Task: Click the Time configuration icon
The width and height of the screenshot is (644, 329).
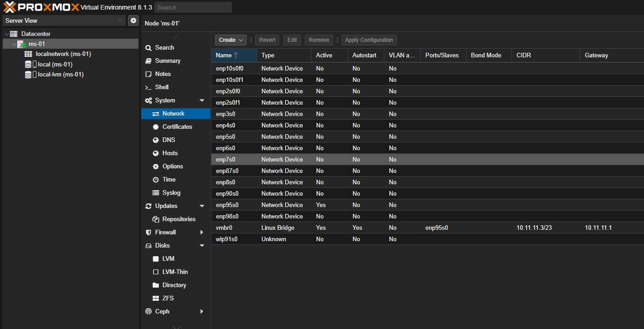Action: [155, 179]
